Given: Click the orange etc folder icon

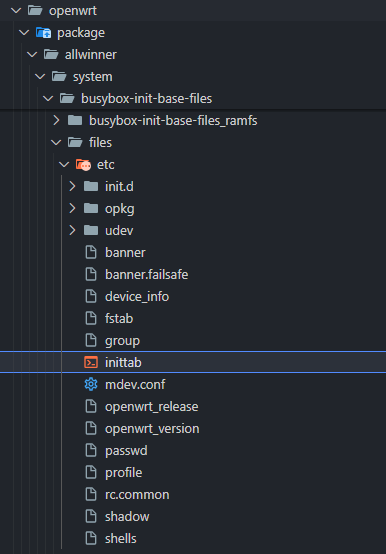Looking at the screenshot, I should click(x=83, y=165).
